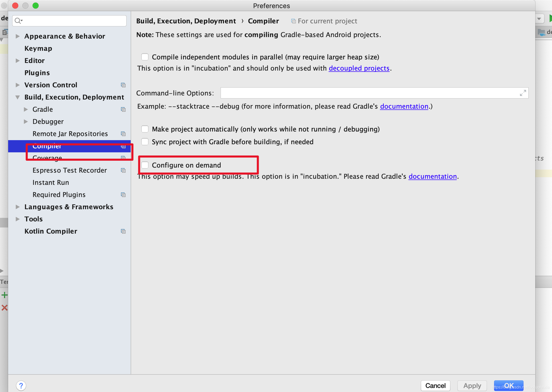Click the Remote Jar Repositories icon
The image size is (552, 392).
coord(123,134)
